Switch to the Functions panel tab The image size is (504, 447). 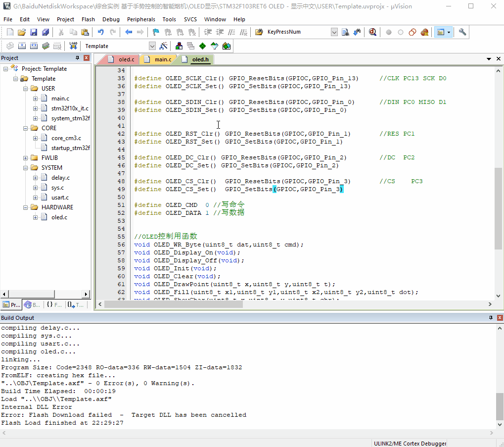point(54,305)
